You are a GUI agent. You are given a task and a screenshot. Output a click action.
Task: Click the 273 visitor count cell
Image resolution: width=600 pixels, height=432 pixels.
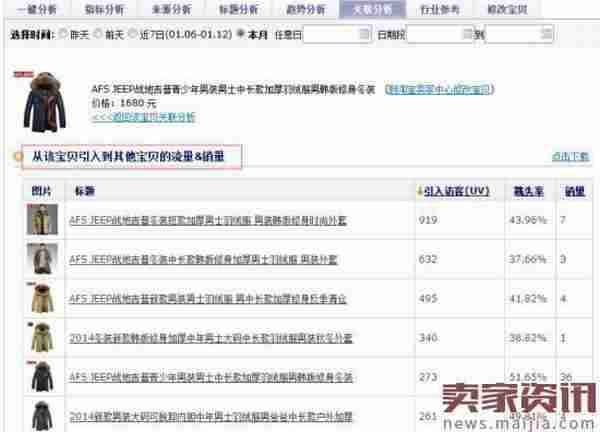428,377
